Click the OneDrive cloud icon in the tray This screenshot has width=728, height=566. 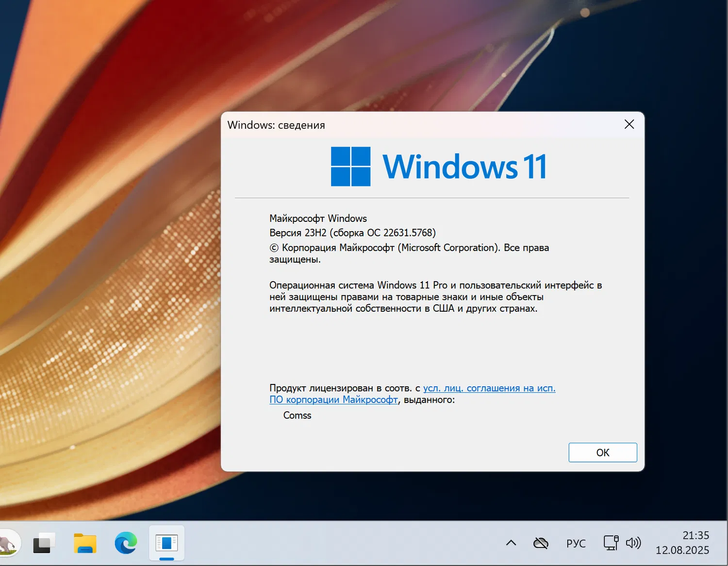coord(540,543)
